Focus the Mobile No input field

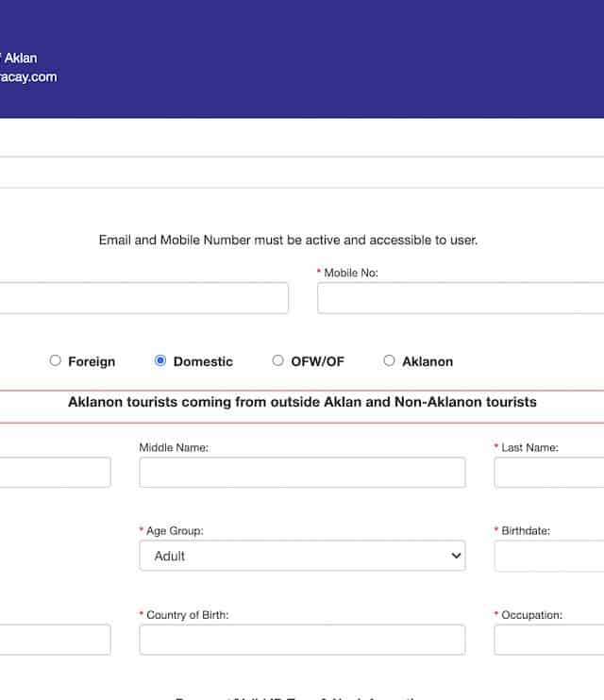tap(461, 298)
